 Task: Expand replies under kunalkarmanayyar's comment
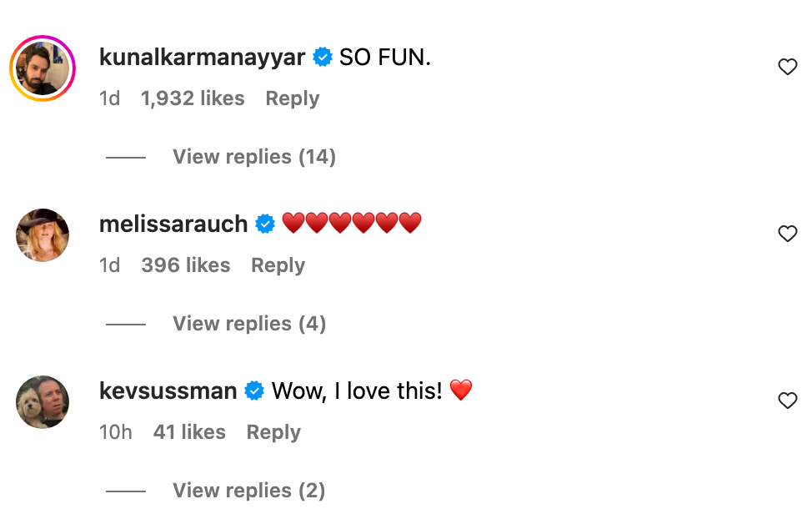click(x=253, y=156)
